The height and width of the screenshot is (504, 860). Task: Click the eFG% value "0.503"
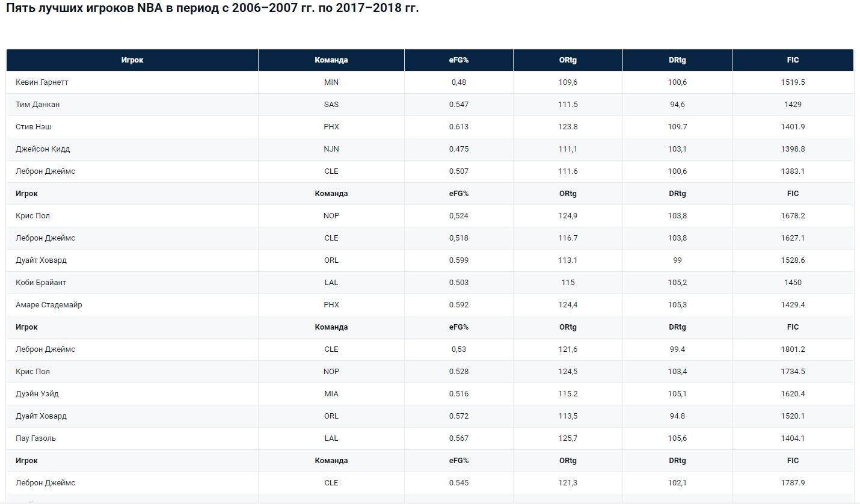[x=459, y=283]
